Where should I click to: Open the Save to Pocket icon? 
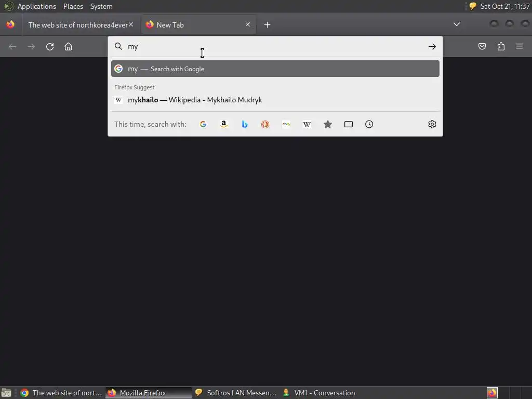click(482, 46)
